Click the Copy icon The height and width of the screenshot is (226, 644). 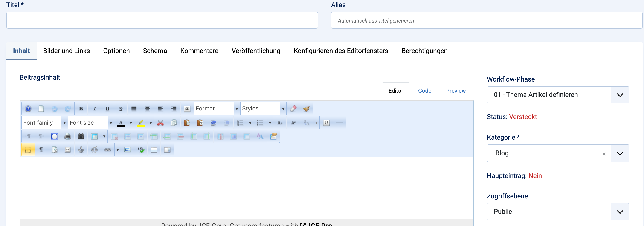[174, 123]
